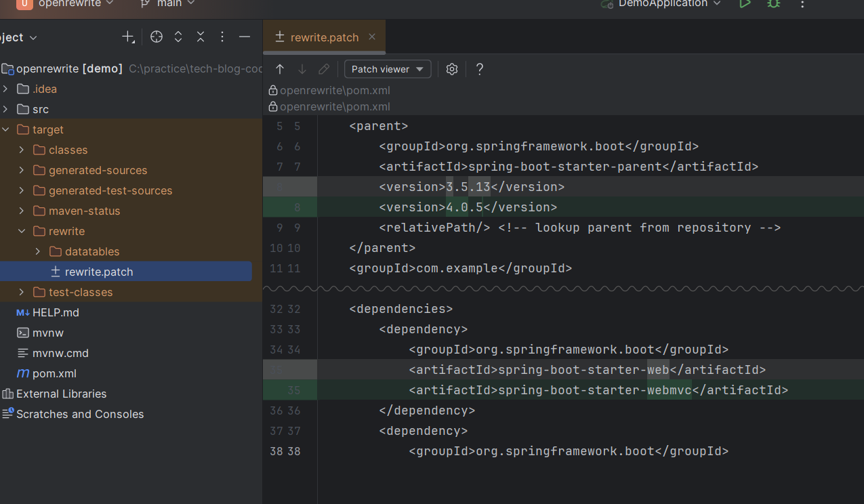Image resolution: width=864 pixels, height=504 pixels.
Task: Expand the datatables folder
Action: pos(38,251)
